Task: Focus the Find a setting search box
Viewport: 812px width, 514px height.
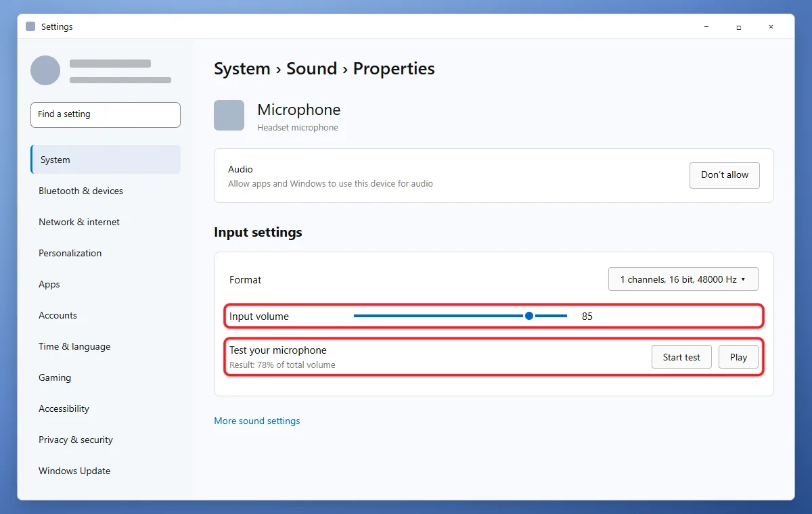Action: 106,114
